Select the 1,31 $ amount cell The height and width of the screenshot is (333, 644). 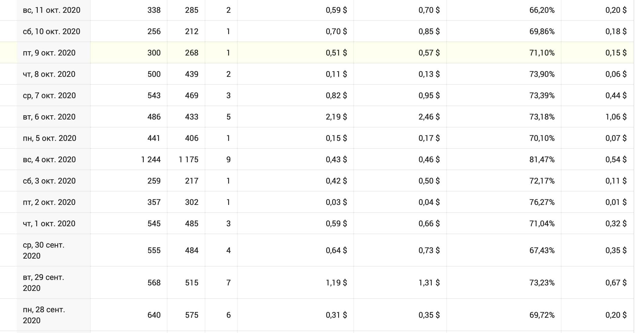click(429, 283)
